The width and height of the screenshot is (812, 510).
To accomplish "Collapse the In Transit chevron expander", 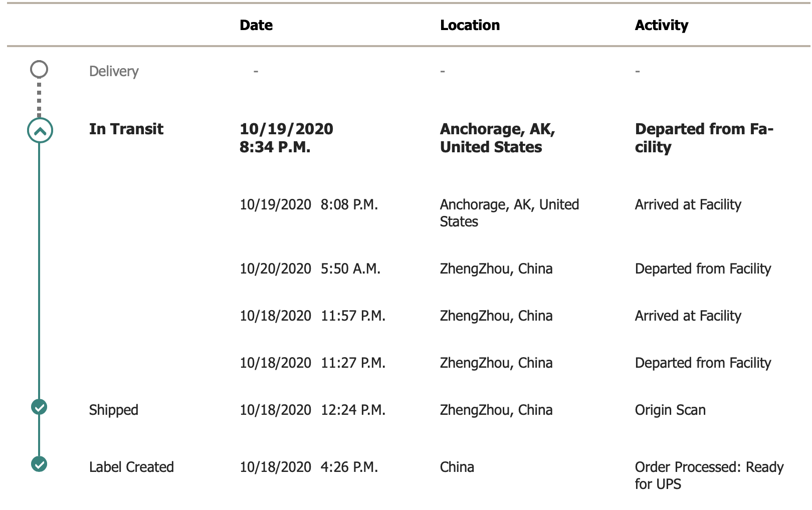I will [40, 130].
